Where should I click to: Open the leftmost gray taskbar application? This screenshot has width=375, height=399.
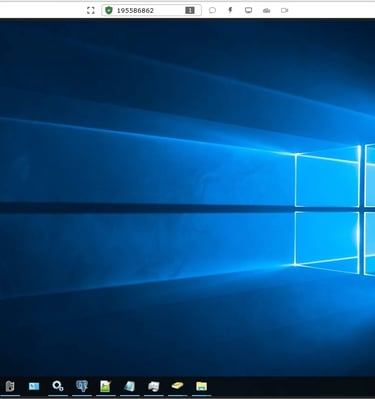[x=10, y=386]
